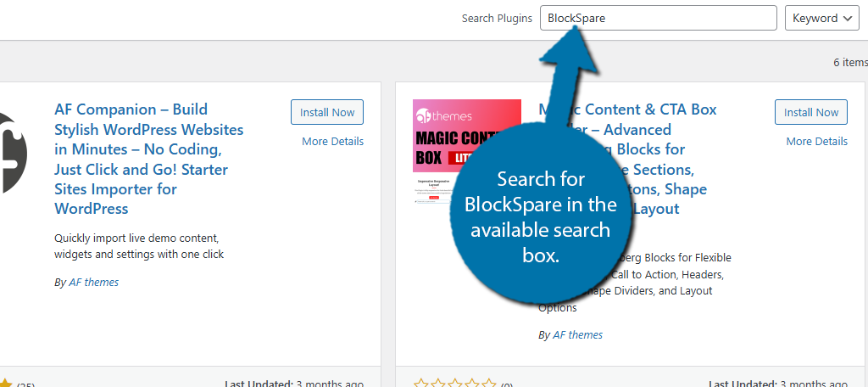Click the star rating under Magic Content plugin
Viewport: 868px width, 387px height.
pyautogui.click(x=453, y=384)
